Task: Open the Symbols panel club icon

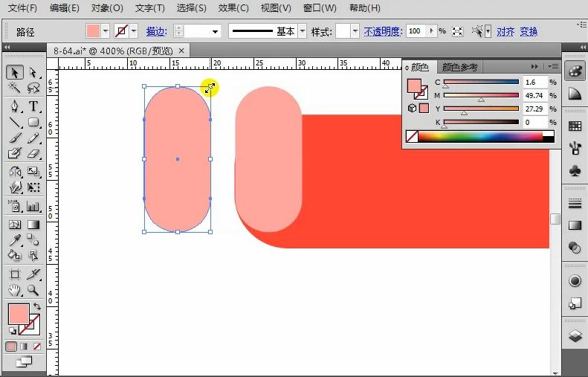Action: tap(575, 170)
